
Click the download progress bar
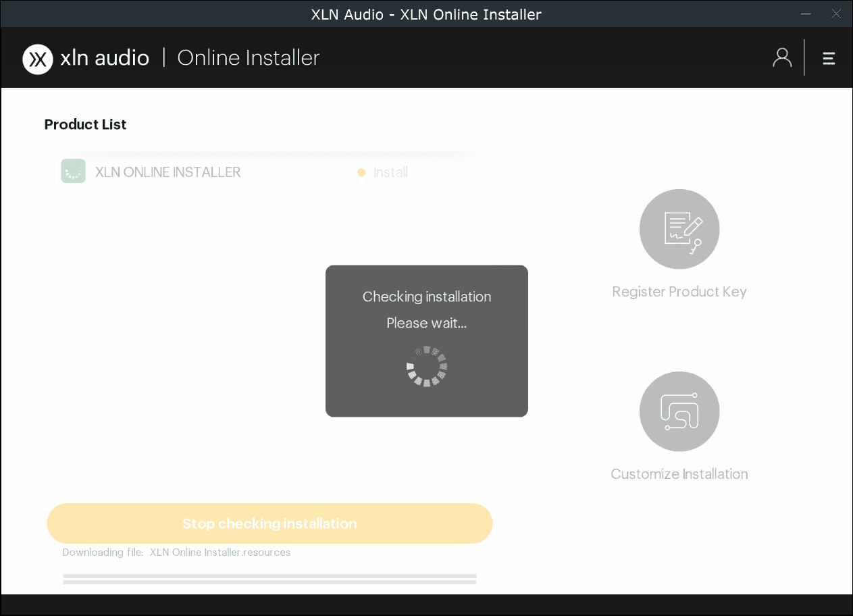pos(269,579)
